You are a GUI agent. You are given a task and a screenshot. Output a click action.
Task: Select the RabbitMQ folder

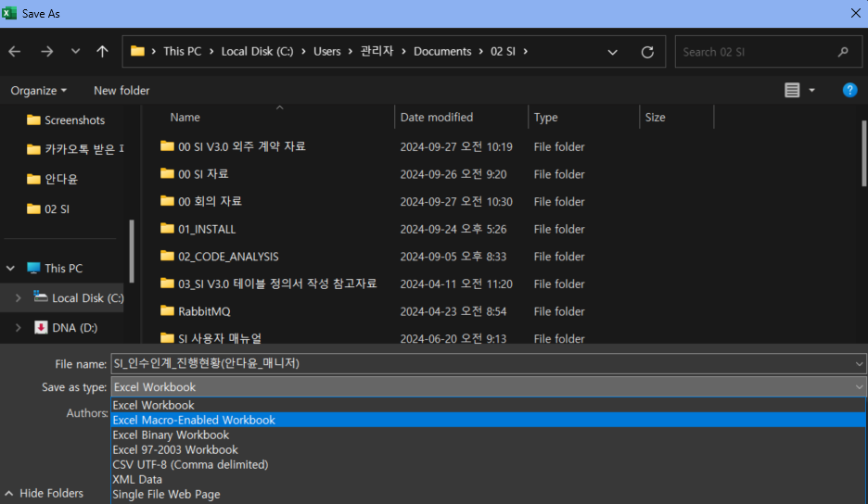[x=196, y=311]
